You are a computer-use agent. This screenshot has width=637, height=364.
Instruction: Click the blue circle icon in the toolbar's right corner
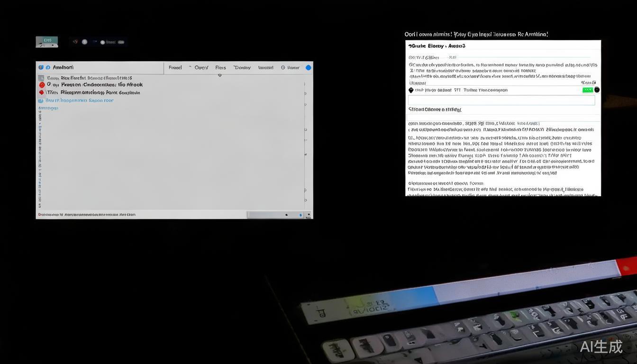coord(308,68)
